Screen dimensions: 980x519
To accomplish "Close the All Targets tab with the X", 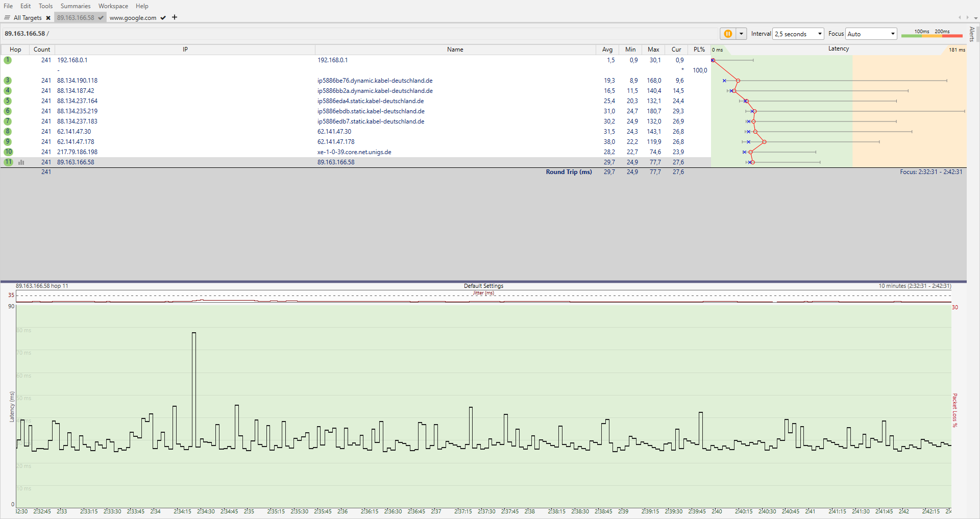I will pyautogui.click(x=48, y=18).
